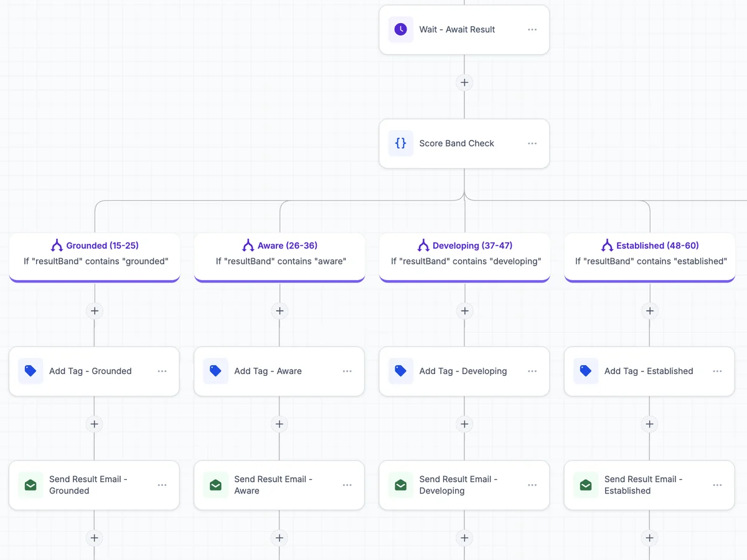Add a step below Send Result Email - Developing

464,538
